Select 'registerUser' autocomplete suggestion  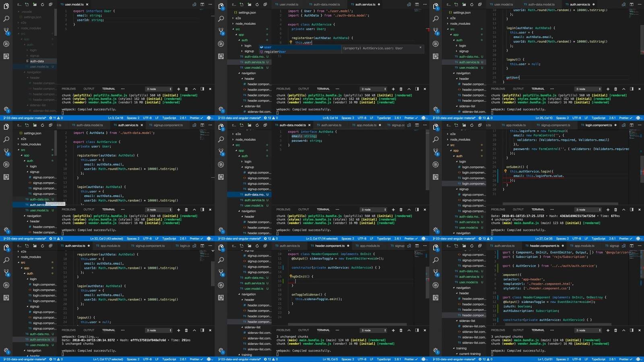click(300, 52)
